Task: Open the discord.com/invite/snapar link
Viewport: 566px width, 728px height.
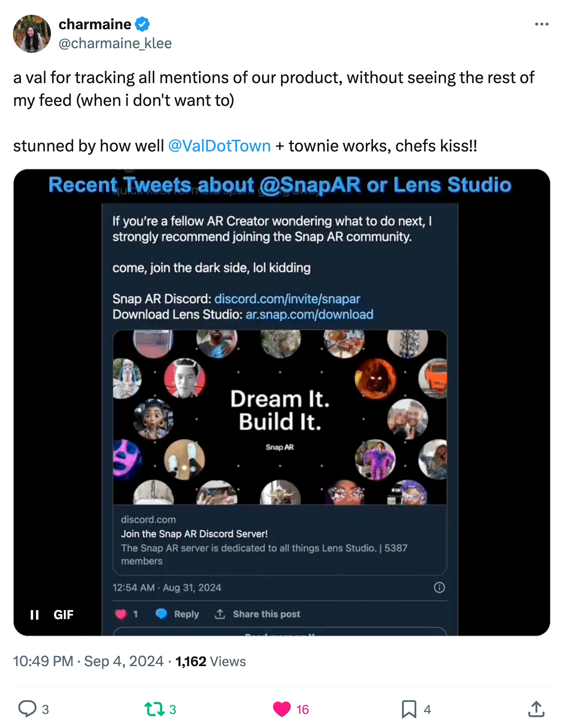Action: (287, 299)
